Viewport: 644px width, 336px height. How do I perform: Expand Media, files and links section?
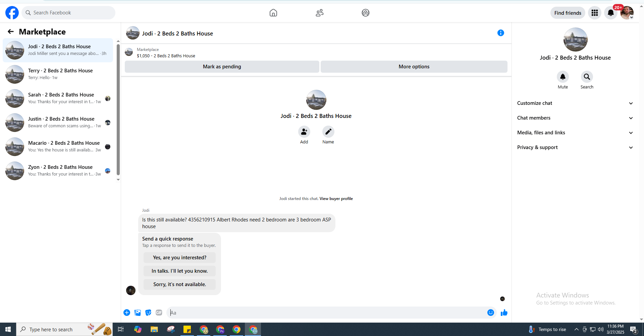tap(575, 133)
